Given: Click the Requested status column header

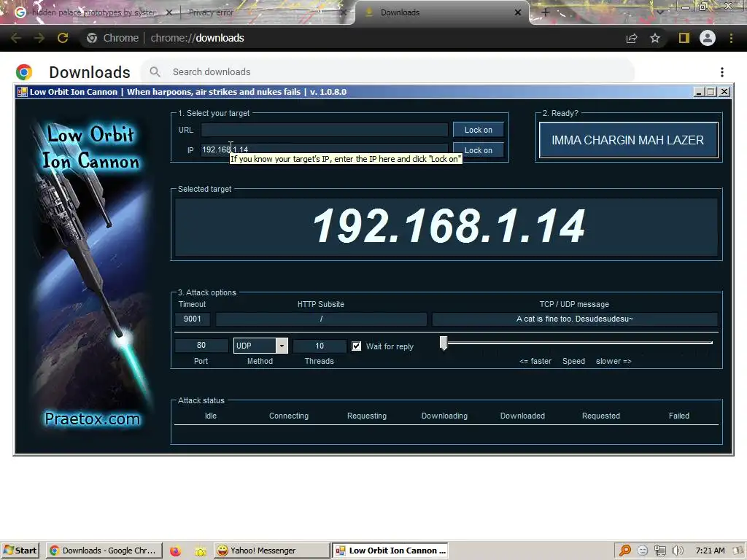Looking at the screenshot, I should tap(601, 416).
